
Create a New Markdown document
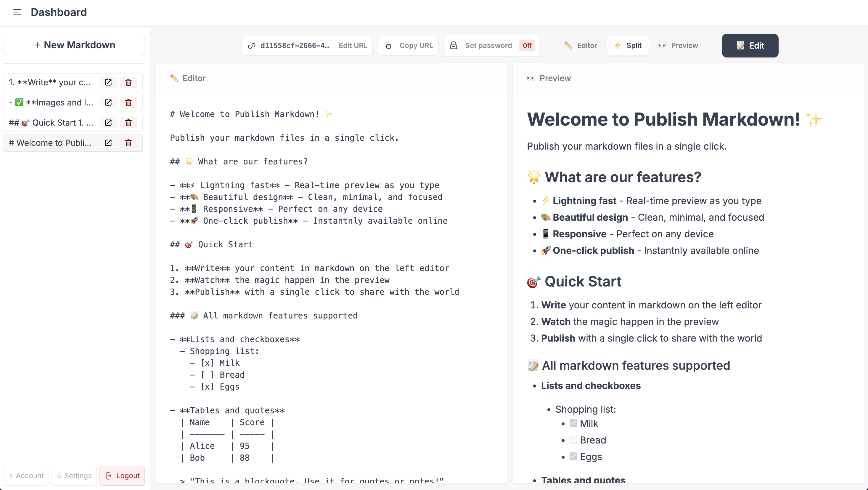point(74,45)
